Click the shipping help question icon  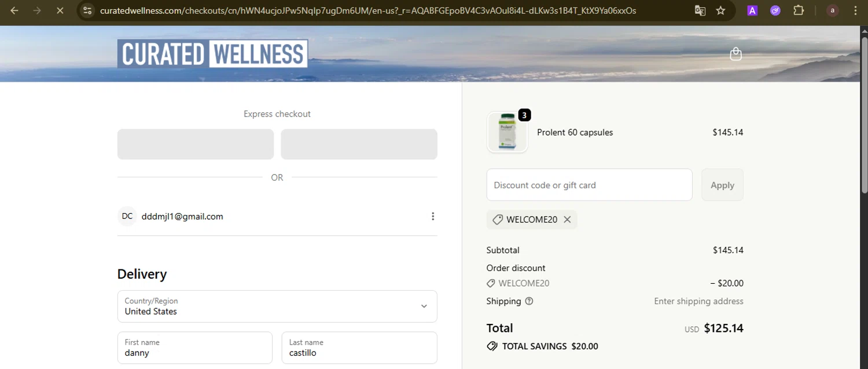tap(529, 301)
